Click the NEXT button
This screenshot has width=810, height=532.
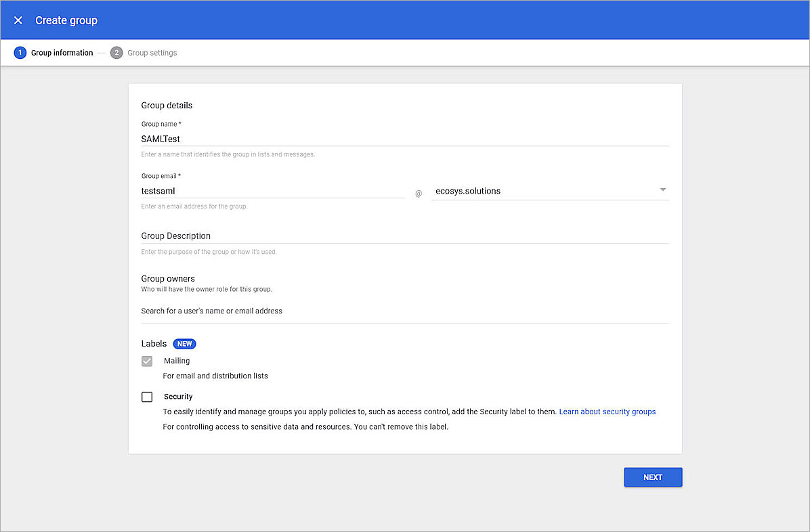click(652, 476)
